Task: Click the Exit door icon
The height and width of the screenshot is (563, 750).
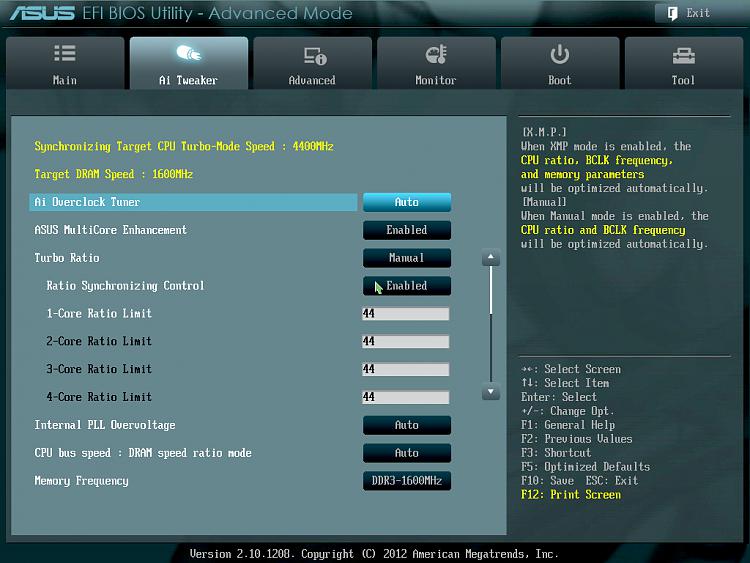Action: [x=672, y=13]
